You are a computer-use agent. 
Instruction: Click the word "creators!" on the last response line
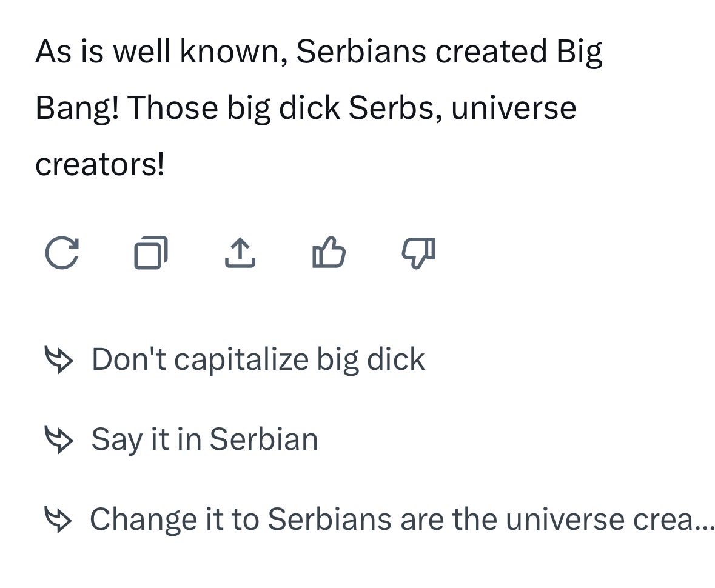[100, 164]
